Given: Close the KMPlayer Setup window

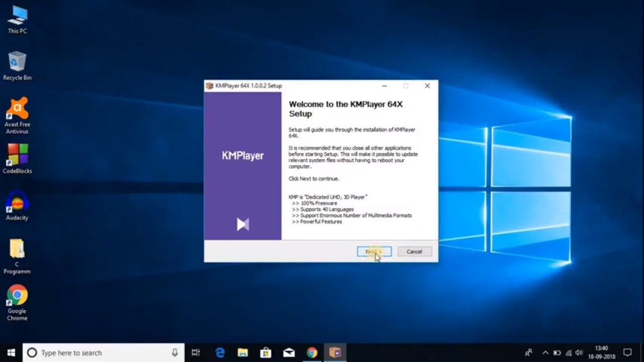Looking at the screenshot, I should tap(427, 86).
